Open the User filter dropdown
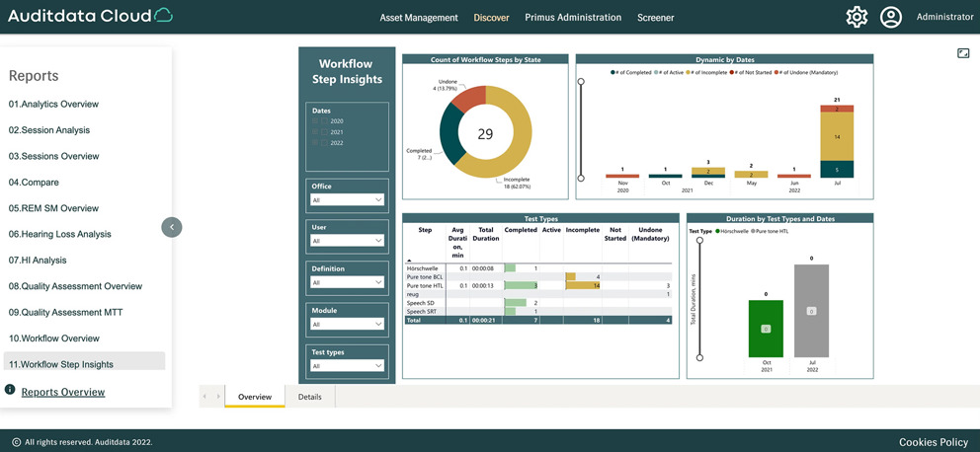The height and width of the screenshot is (452, 980). coord(348,241)
